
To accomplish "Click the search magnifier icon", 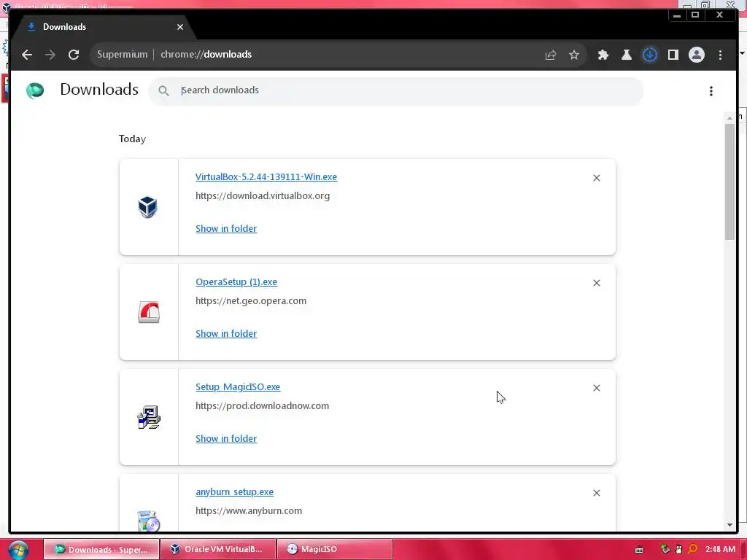I will pos(163,90).
